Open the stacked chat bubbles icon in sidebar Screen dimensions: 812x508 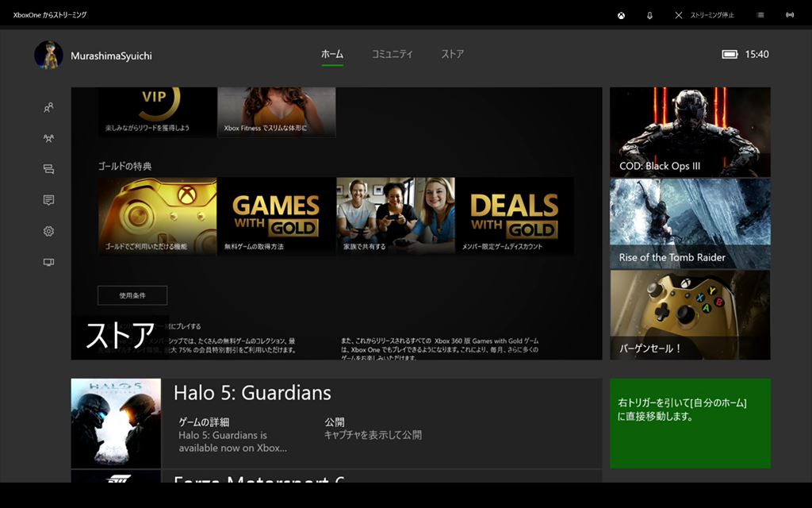(x=48, y=169)
